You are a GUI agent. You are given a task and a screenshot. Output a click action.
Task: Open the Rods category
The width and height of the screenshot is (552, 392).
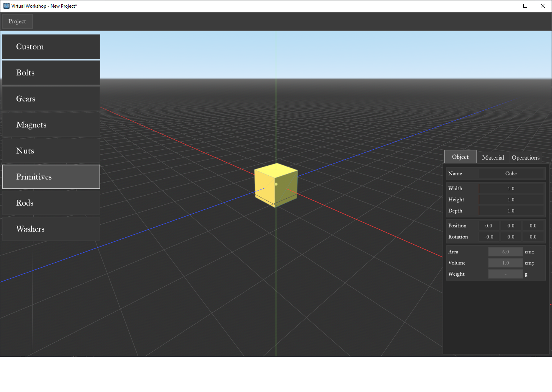[x=51, y=203]
